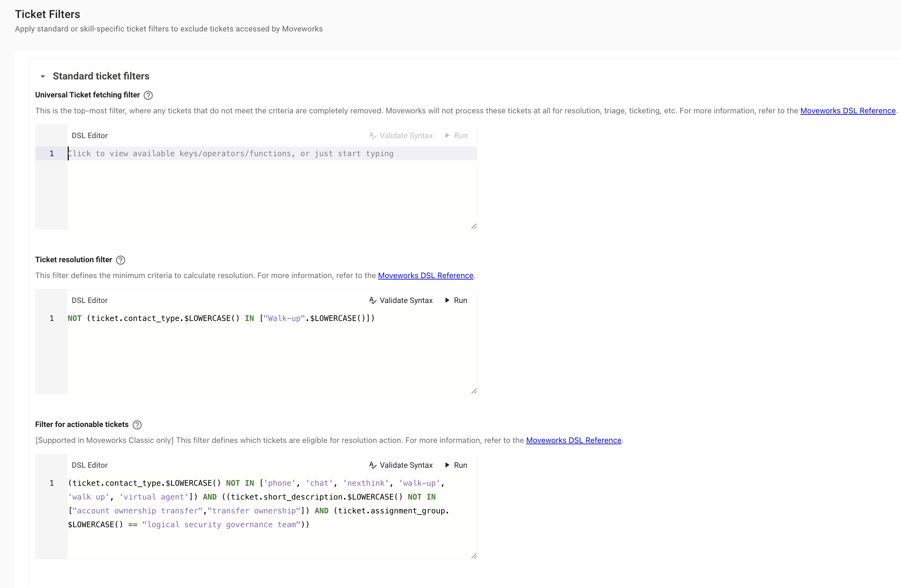Click the 'logical security governance team' string
901x588 pixels.
point(221,524)
